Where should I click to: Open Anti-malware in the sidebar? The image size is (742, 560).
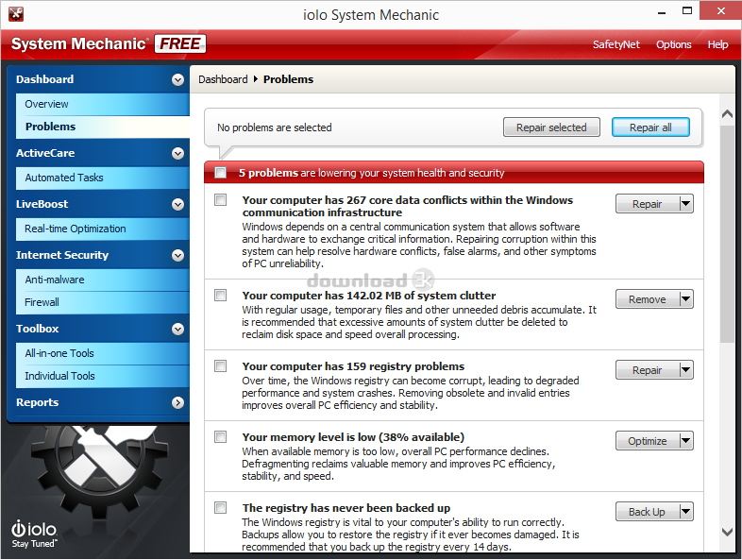click(55, 280)
